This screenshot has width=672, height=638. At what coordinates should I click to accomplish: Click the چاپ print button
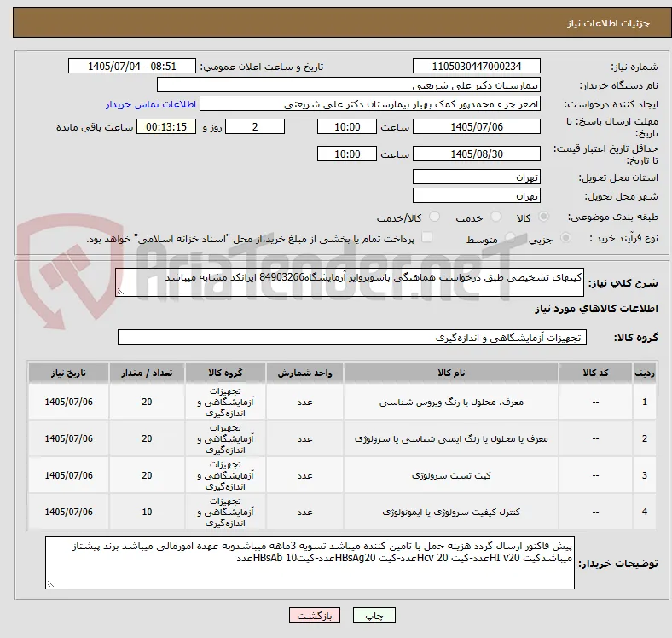pos(374,615)
